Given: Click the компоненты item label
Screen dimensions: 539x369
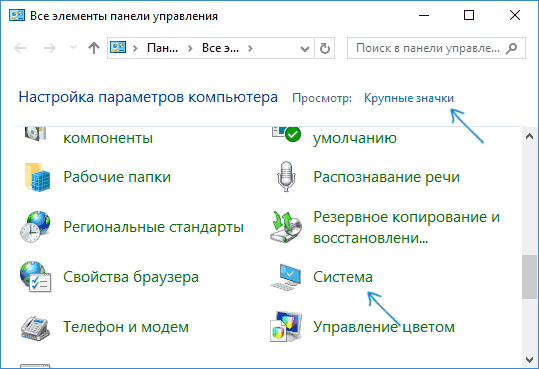Looking at the screenshot, I should click(108, 138).
